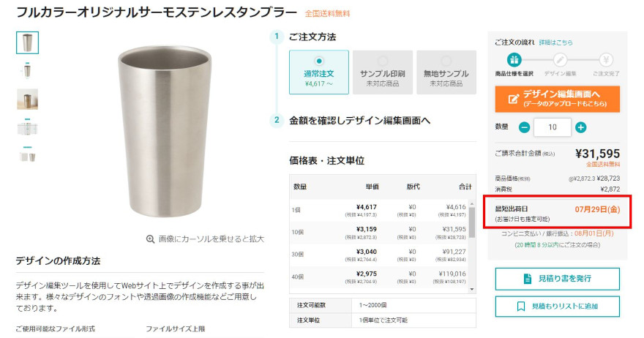The width and height of the screenshot is (644, 338).
Task: Click the document icon on 見積り書を発行
Action: (x=528, y=279)
